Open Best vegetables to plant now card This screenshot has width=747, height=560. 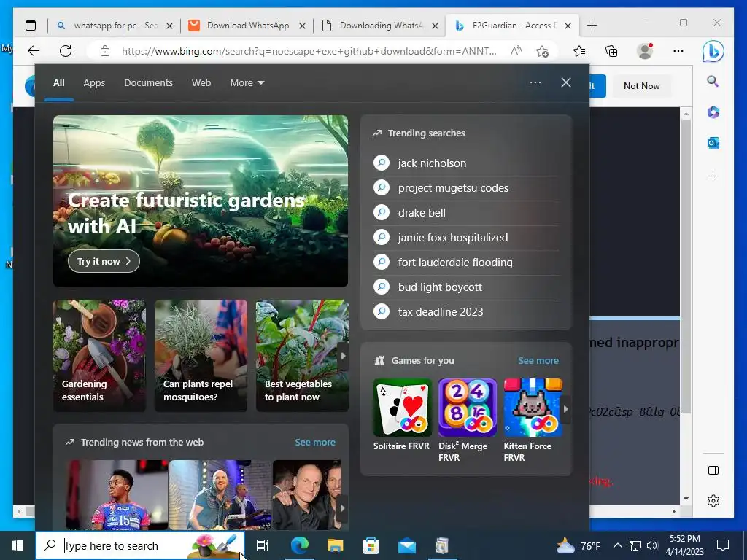click(302, 356)
